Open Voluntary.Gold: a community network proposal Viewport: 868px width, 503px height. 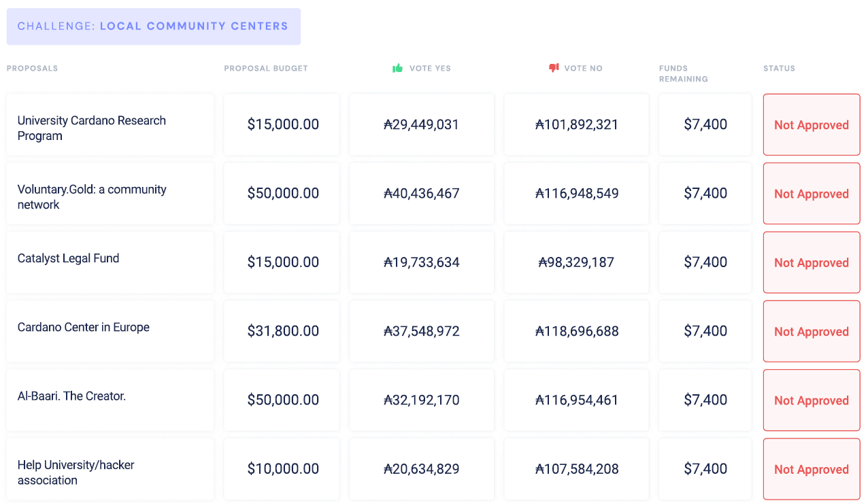click(x=92, y=196)
